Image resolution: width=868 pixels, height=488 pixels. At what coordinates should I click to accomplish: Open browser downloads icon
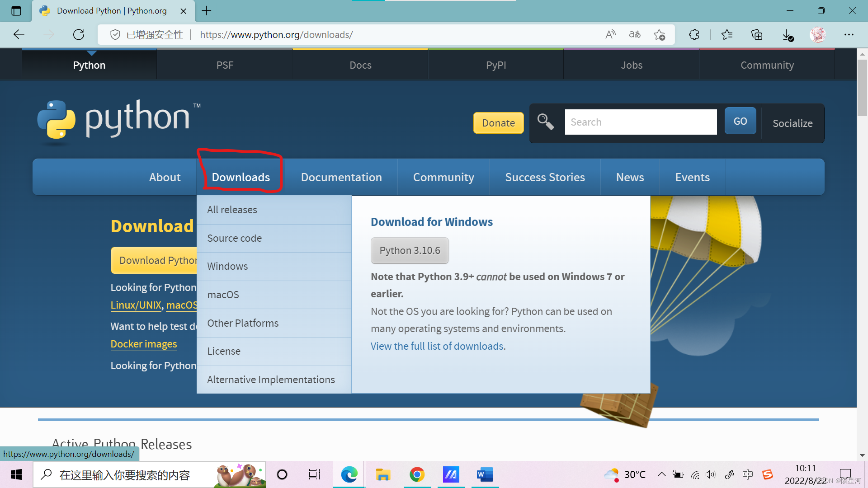(x=788, y=35)
